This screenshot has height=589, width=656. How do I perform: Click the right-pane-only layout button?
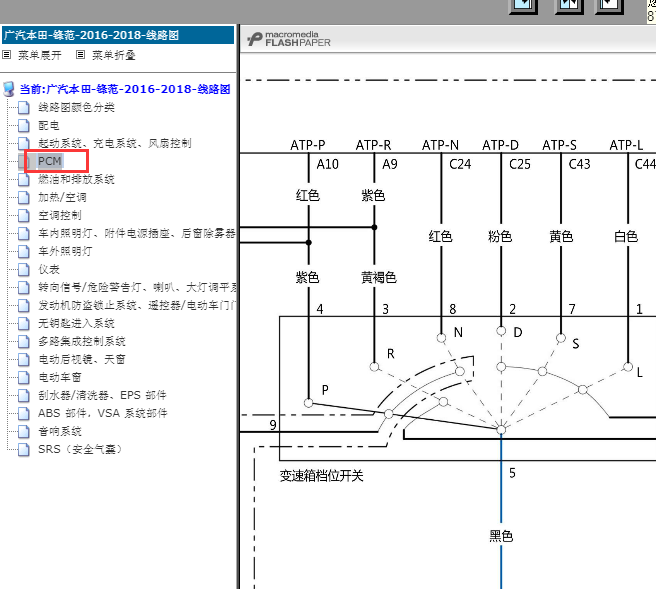(x=609, y=6)
